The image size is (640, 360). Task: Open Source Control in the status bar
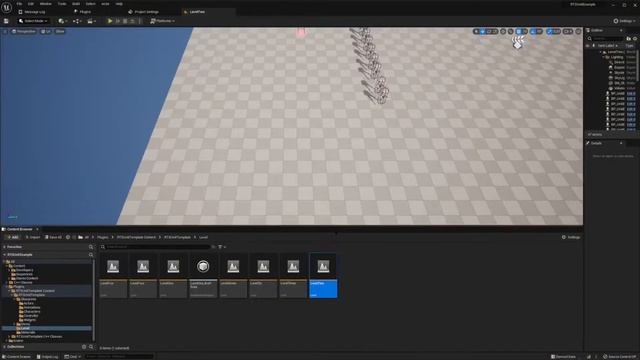(620, 357)
